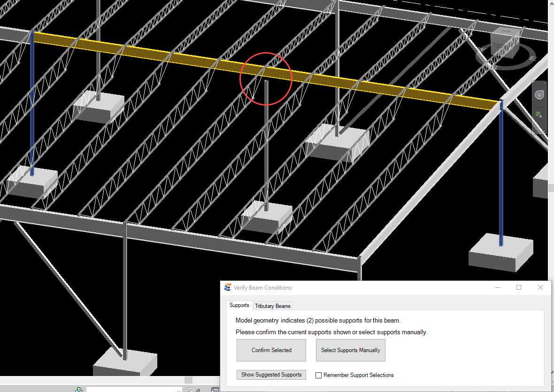Click the editing requests icon in status bar
Screen dimensions: 554x392
click(191, 390)
